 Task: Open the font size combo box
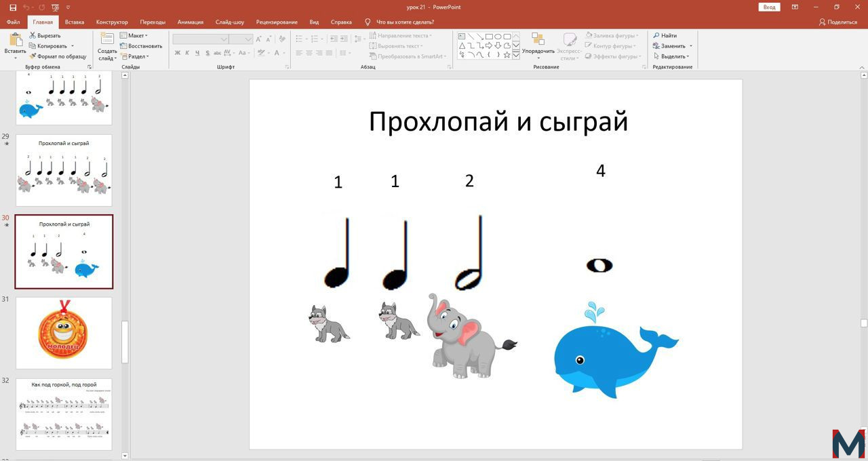click(x=241, y=39)
